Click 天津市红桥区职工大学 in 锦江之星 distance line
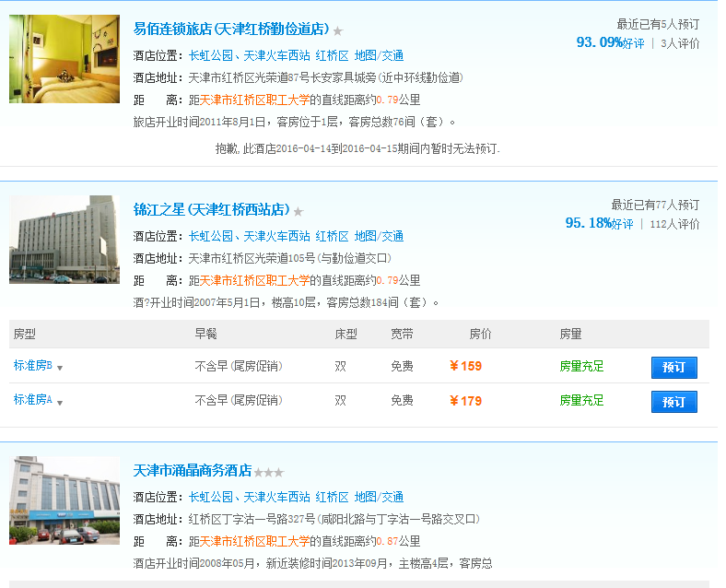The width and height of the screenshot is (726, 588). pyautogui.click(x=254, y=280)
